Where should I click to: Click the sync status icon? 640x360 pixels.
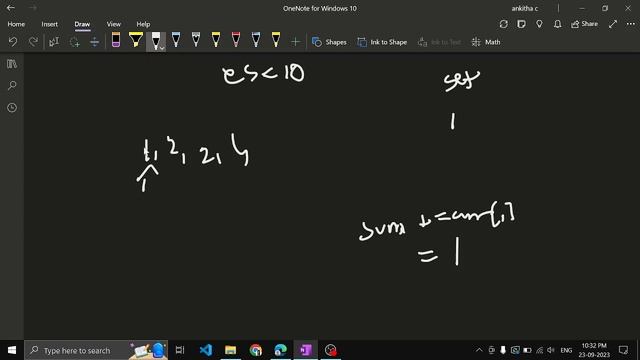pyautogui.click(x=504, y=24)
